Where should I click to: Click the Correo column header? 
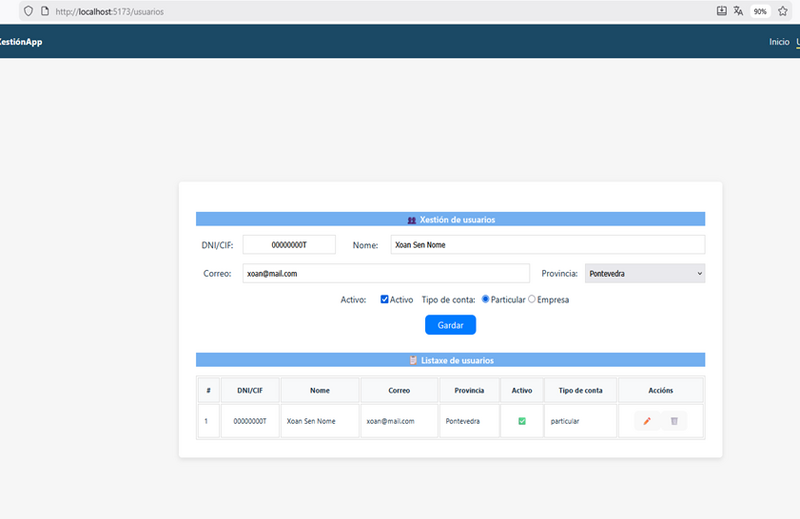click(399, 390)
